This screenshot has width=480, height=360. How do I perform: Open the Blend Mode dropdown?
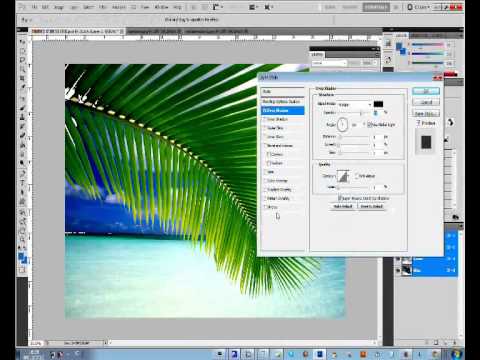point(355,104)
